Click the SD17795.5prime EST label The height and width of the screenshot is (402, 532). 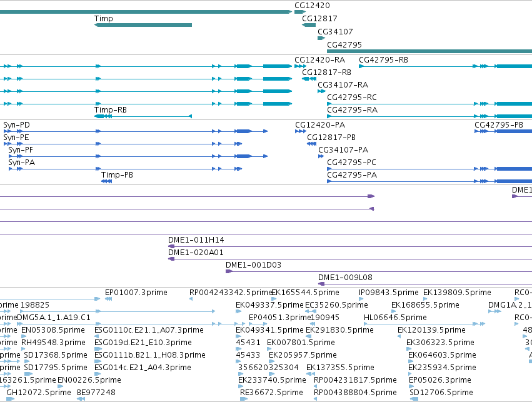click(56, 368)
